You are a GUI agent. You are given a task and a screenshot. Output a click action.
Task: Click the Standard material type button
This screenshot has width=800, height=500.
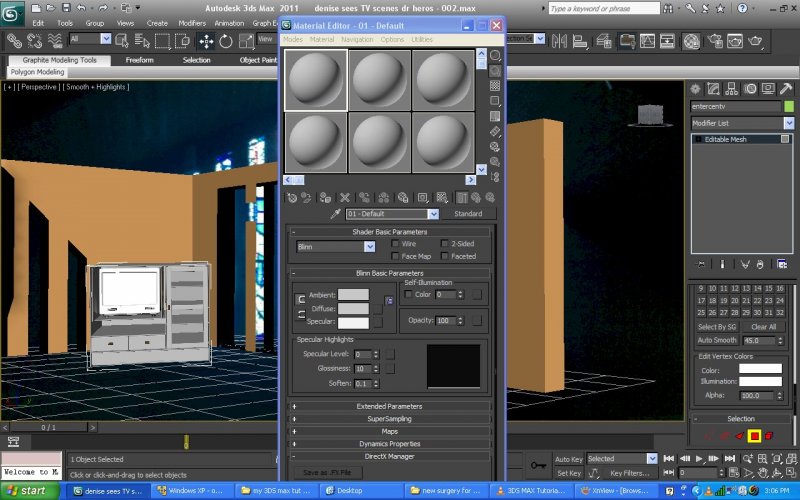coord(468,214)
